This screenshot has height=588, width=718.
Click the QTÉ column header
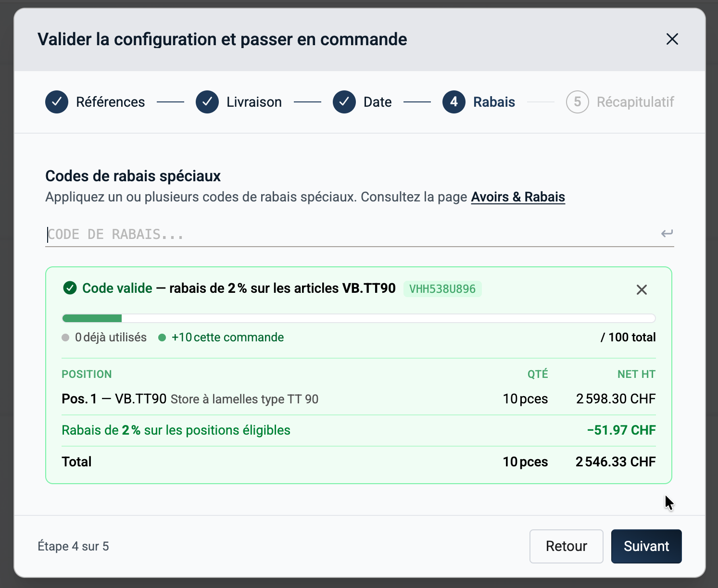pos(538,374)
